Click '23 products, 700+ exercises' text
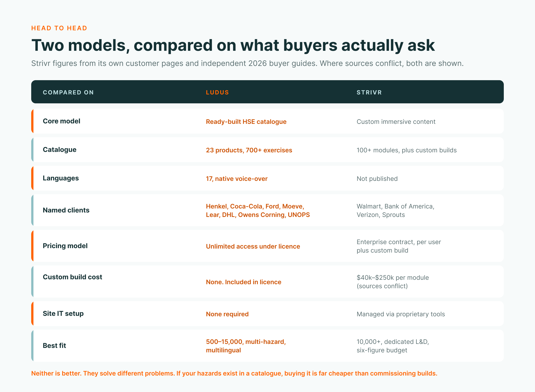The width and height of the screenshot is (535, 392). 249,150
